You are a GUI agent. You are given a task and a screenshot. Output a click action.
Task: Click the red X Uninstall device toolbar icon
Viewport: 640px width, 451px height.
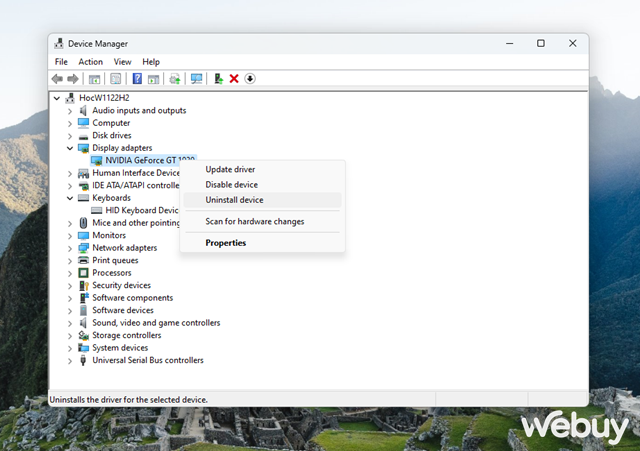point(234,79)
